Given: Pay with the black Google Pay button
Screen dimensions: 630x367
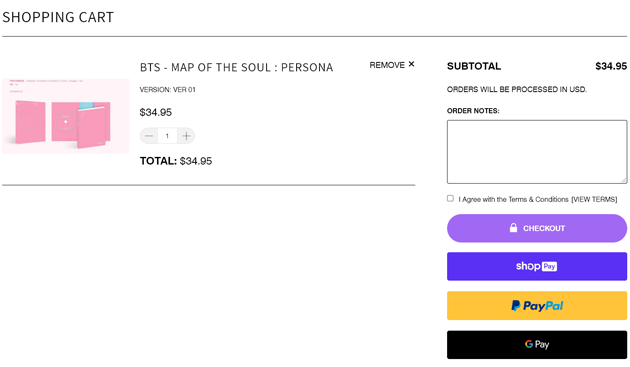Looking at the screenshot, I should coord(537,345).
